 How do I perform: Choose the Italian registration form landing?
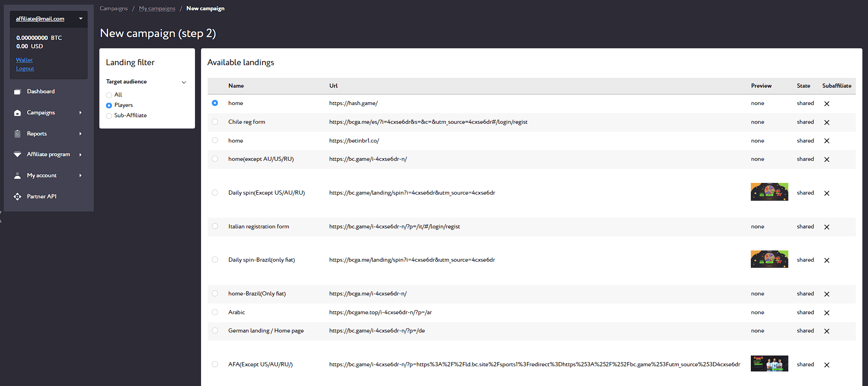pos(215,226)
